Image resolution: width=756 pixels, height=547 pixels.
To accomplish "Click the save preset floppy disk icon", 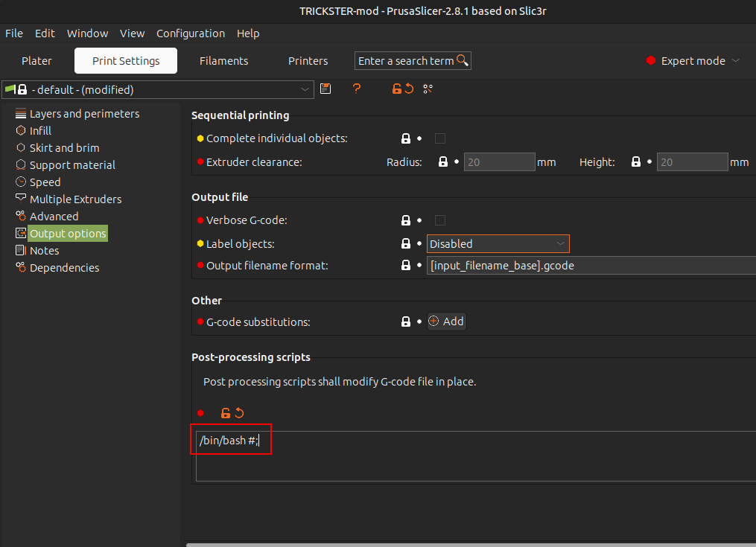I will click(x=325, y=89).
